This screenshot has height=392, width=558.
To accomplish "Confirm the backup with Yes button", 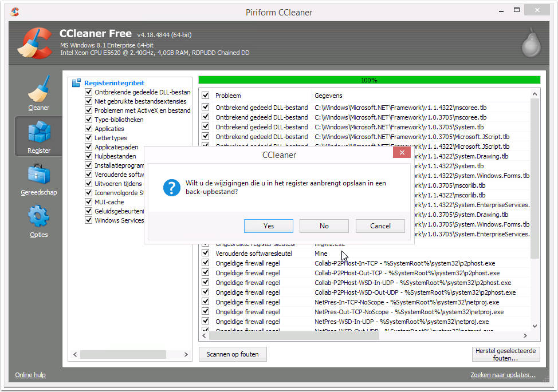I will pos(269,226).
